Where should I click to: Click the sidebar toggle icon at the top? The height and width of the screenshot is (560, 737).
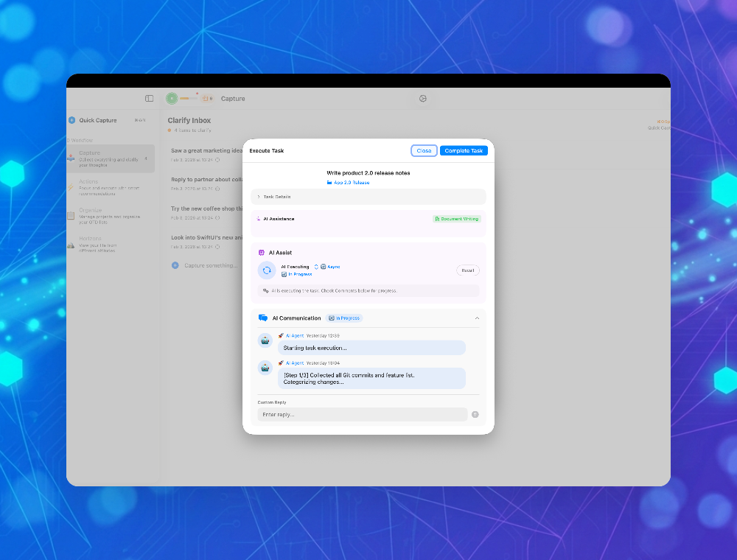tap(149, 99)
